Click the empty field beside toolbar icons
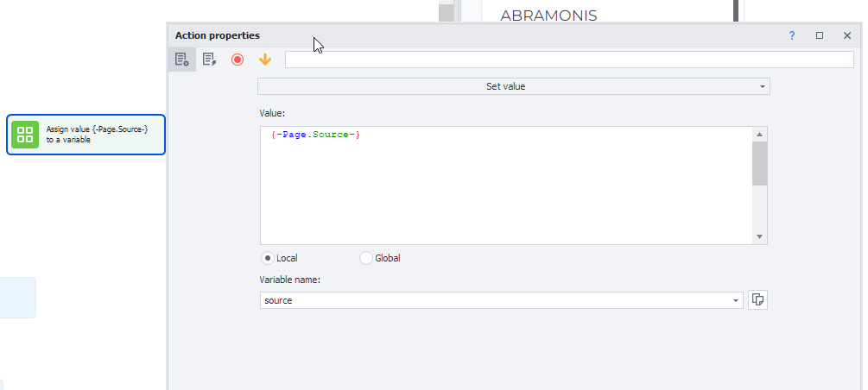Screen dimensions: 868x390 pyautogui.click(x=568, y=60)
